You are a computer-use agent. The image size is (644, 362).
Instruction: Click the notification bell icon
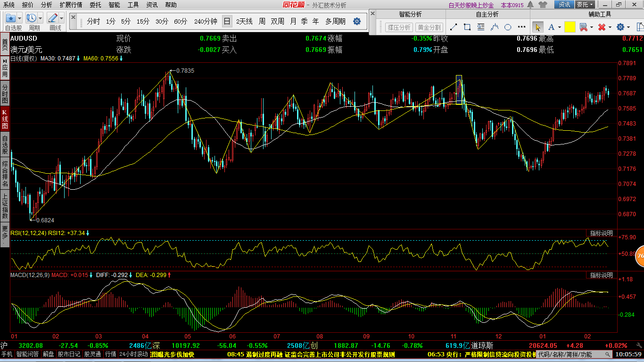(x=531, y=5)
